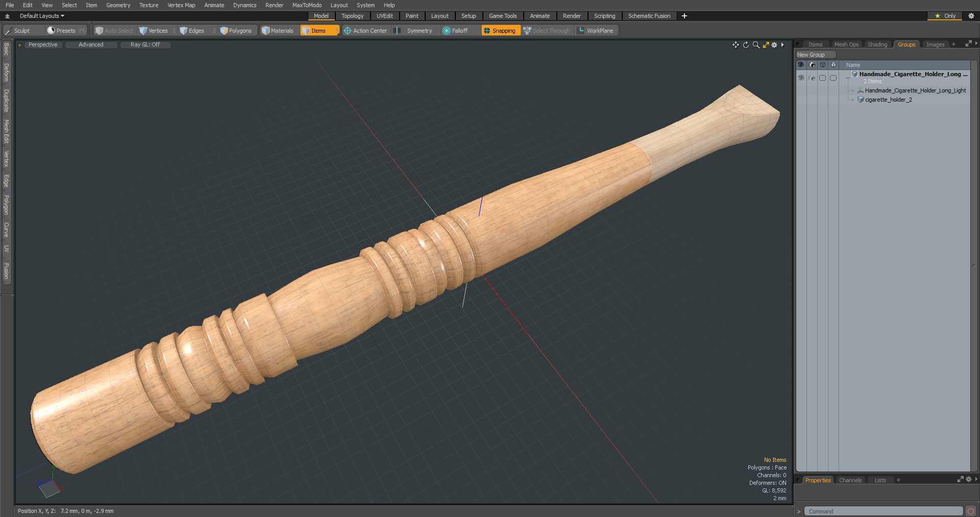Open Perspective view type dropdown
The width and height of the screenshot is (980, 517).
click(x=43, y=45)
